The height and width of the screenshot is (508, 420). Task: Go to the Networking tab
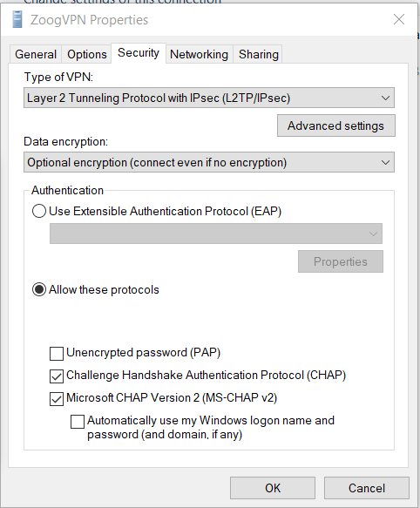199,54
